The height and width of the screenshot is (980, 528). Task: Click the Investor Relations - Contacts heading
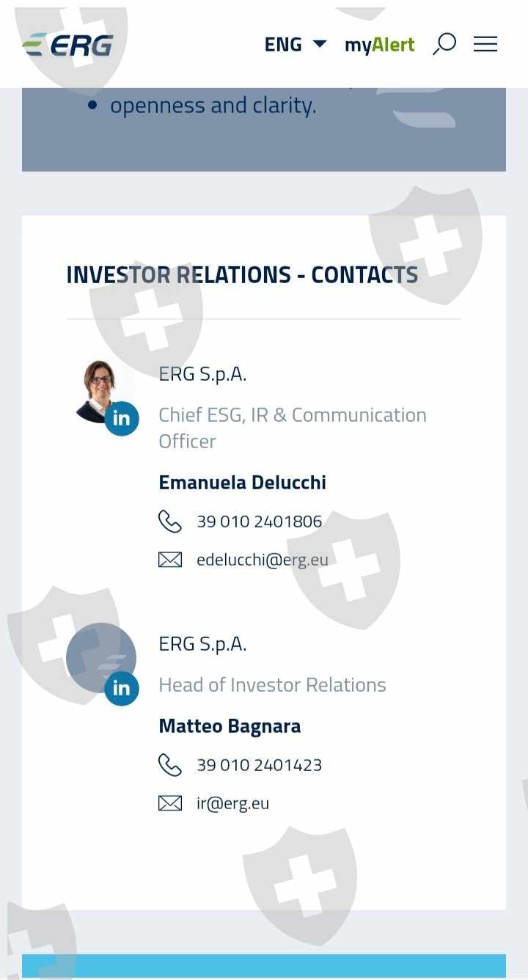[x=242, y=274]
